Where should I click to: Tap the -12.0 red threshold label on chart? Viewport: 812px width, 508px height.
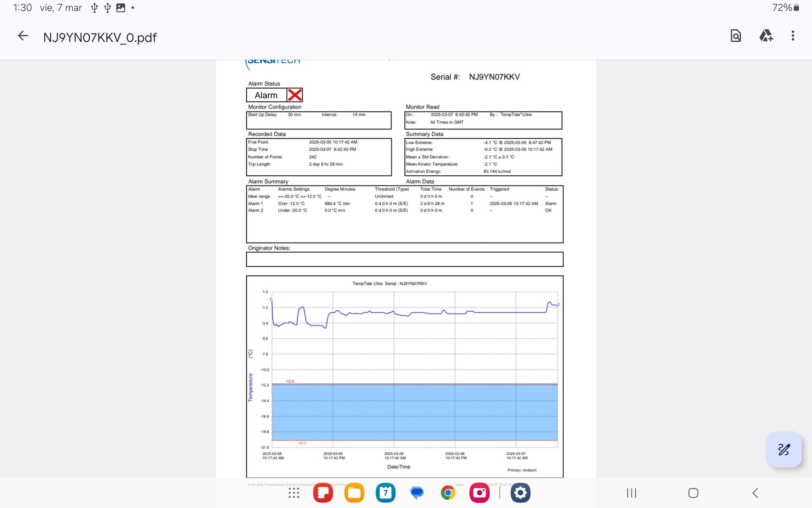(290, 381)
